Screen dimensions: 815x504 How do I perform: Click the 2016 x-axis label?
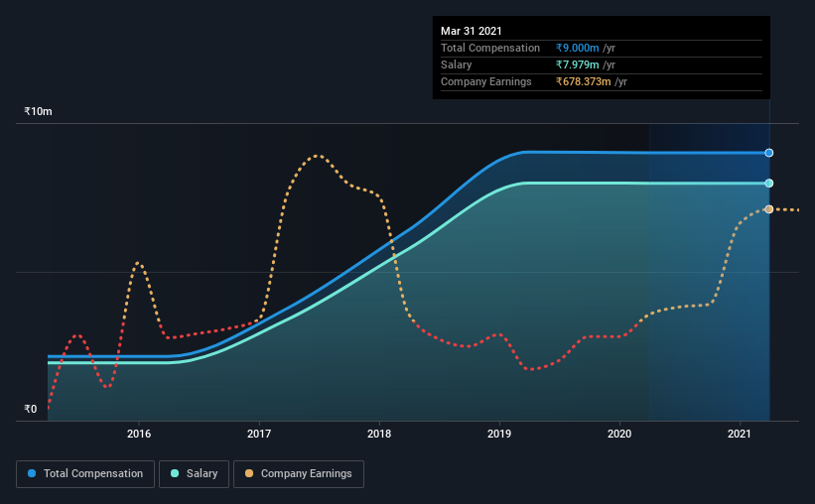tap(139, 434)
